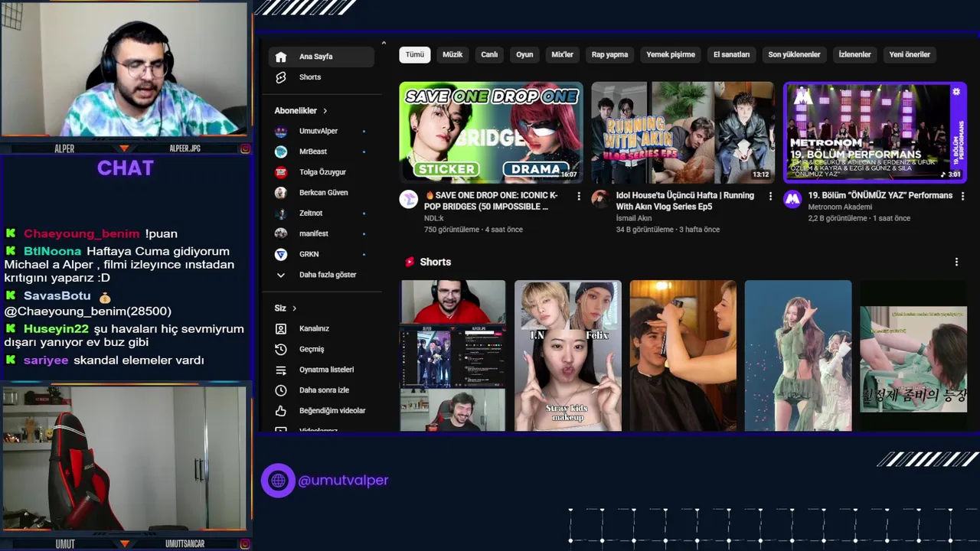980x551 pixels.
Task: Open the green dress stage performance short
Action: 798,356
